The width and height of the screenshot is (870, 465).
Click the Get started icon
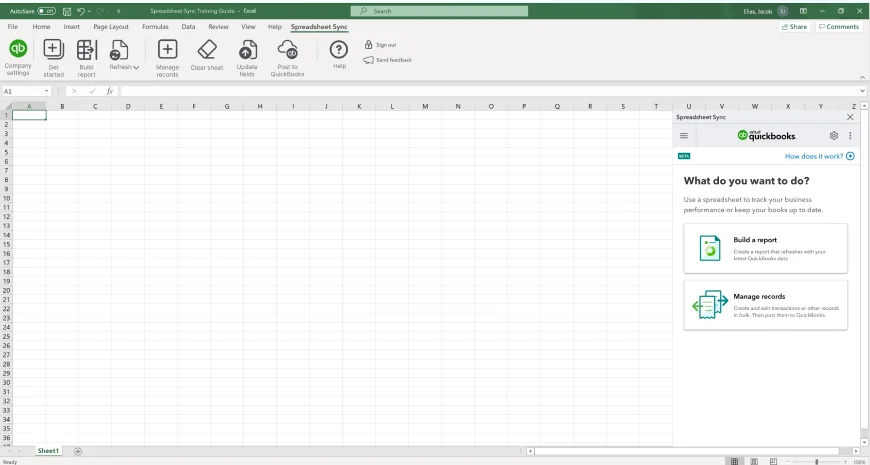coord(54,49)
